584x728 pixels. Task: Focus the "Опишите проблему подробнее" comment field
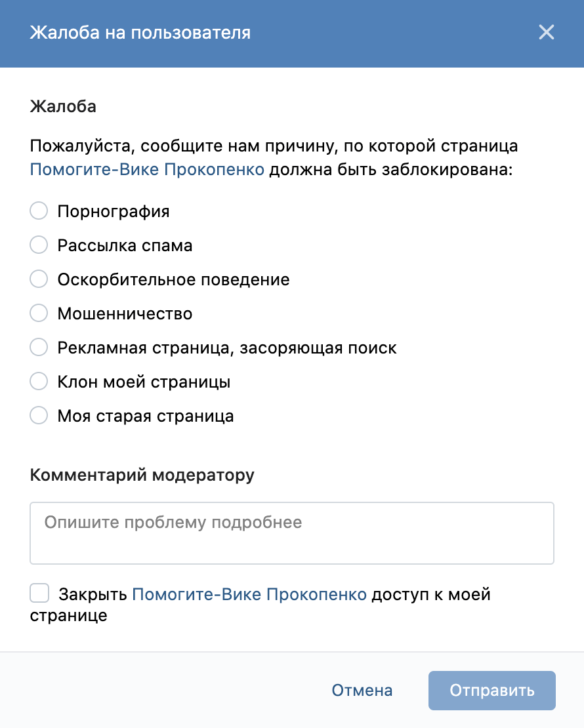[x=291, y=533]
